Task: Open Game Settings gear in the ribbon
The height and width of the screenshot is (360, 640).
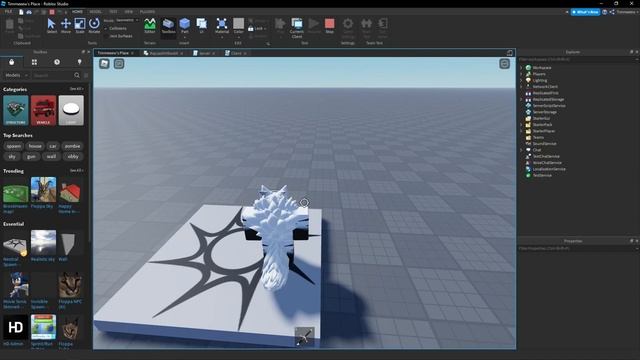Action: click(x=348, y=26)
